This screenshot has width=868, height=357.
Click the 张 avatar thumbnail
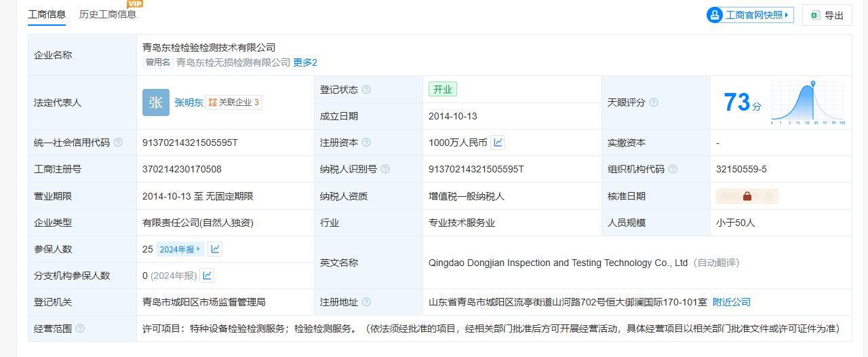(x=156, y=102)
